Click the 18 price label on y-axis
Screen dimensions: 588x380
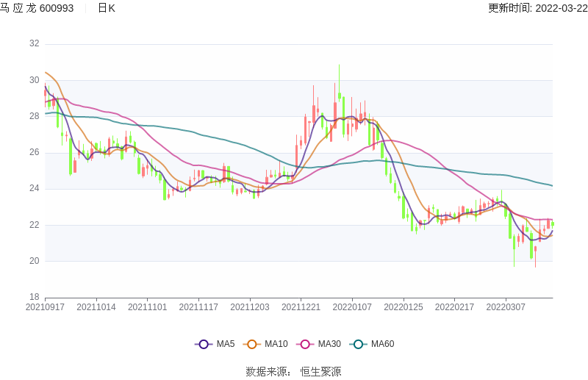click(34, 297)
